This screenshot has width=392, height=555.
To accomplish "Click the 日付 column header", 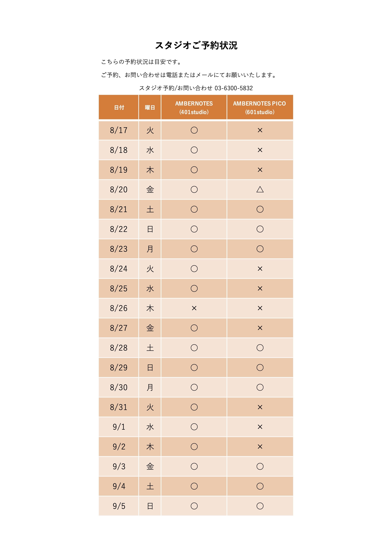I will tap(119, 108).
